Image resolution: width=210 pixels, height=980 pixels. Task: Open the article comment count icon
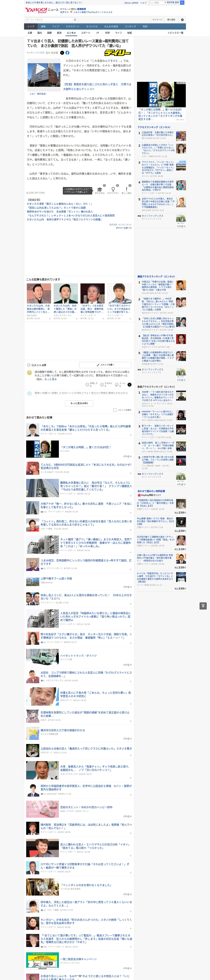tap(48, 53)
